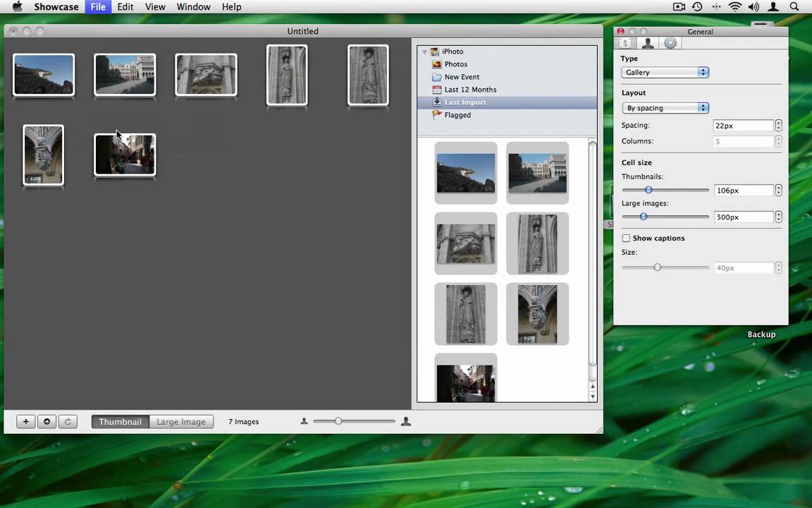Click the Last Import download icon
The image size is (812, 508).
point(437,102)
